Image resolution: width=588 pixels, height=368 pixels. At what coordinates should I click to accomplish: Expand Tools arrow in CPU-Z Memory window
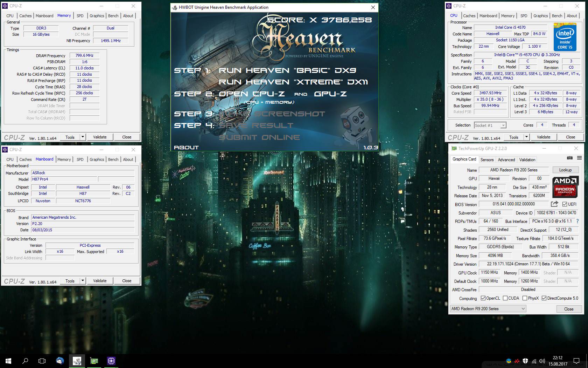click(x=83, y=137)
